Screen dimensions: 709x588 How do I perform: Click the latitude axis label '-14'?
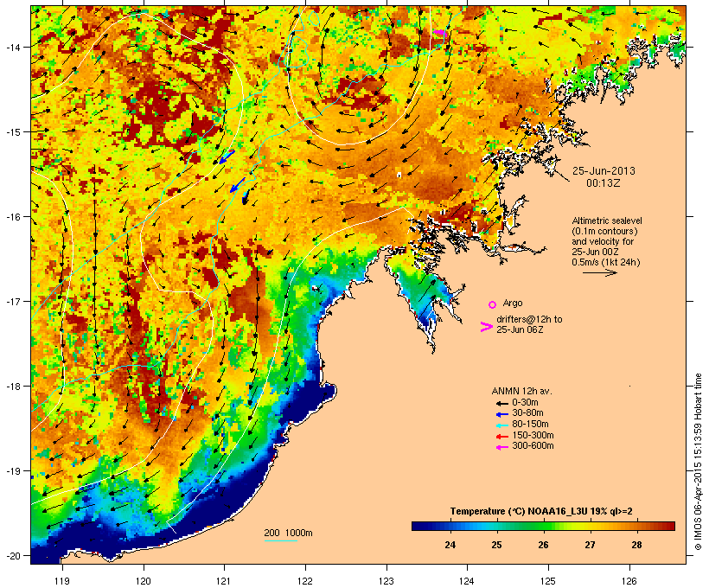coord(12,47)
